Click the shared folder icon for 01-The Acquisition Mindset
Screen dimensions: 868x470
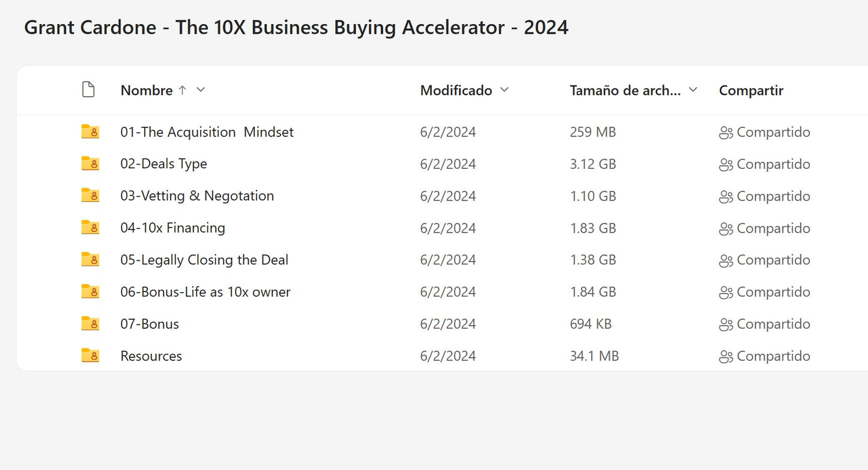[x=90, y=132]
